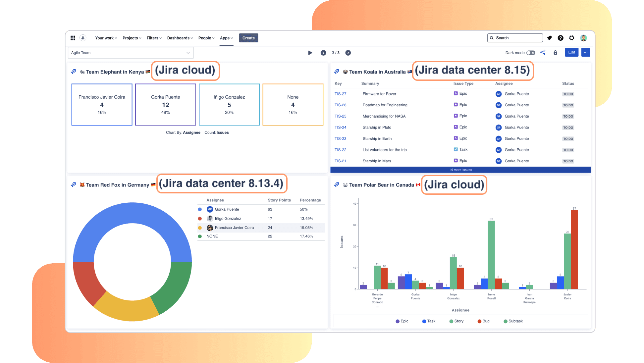Open the Dashboards menu

tap(180, 38)
